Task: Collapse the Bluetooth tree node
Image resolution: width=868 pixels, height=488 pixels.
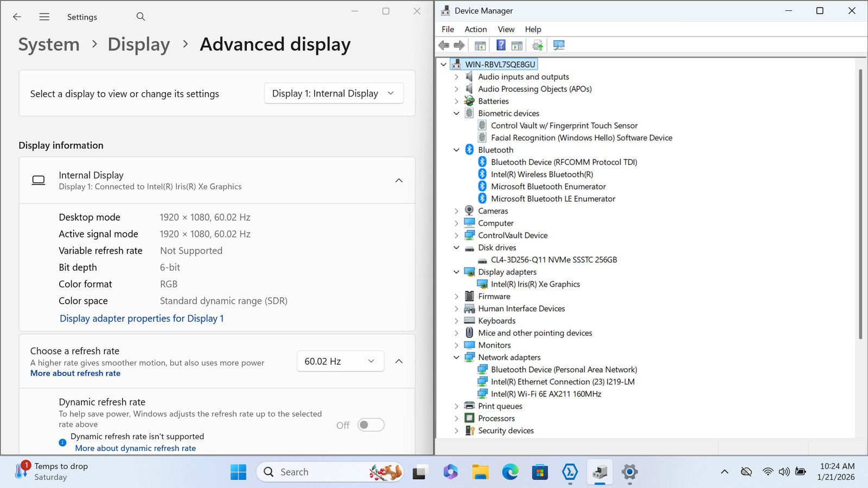Action: [456, 150]
